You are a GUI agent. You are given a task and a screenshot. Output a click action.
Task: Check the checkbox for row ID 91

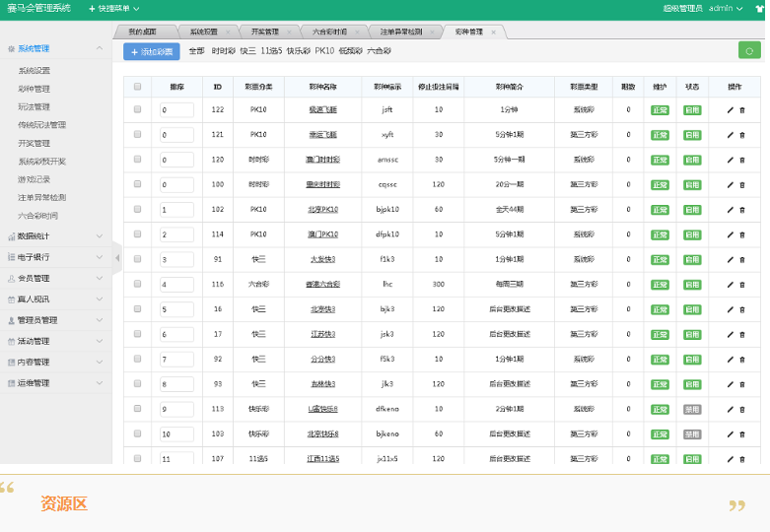pyautogui.click(x=137, y=259)
